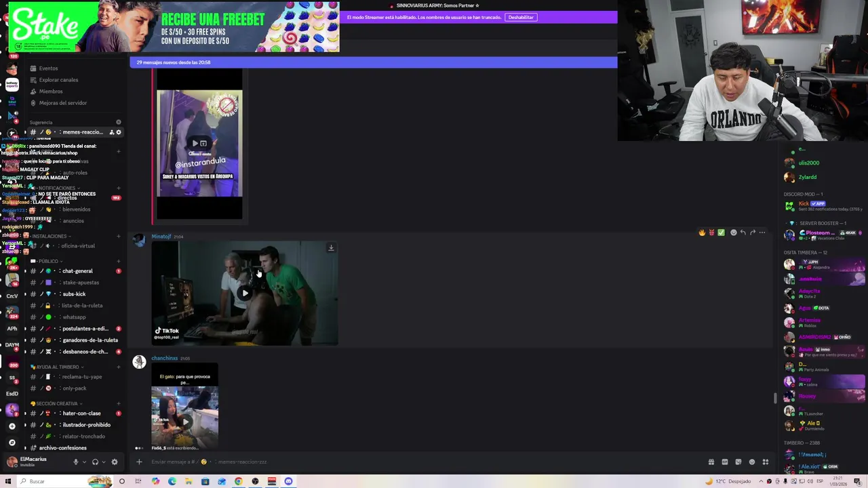868x488 pixels.
Task: Add a channel to AYUDA AL TIMBERO
Action: (119, 367)
